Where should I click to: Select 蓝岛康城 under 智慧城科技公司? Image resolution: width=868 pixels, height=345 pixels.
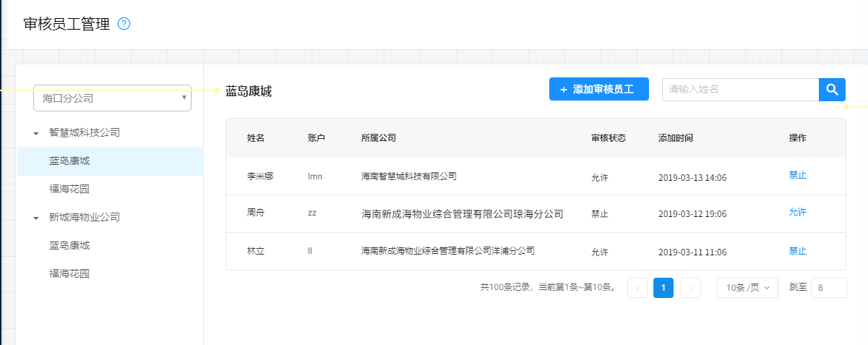[69, 161]
